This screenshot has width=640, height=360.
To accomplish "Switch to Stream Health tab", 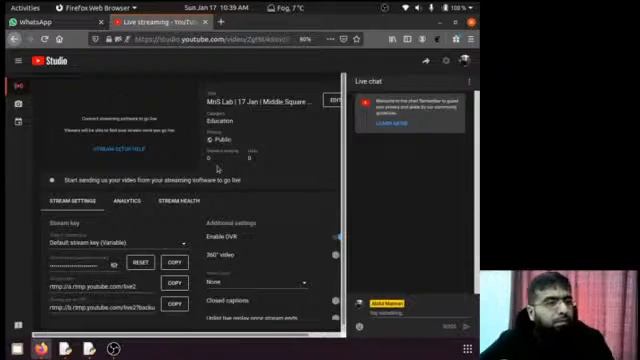I will [x=179, y=201].
